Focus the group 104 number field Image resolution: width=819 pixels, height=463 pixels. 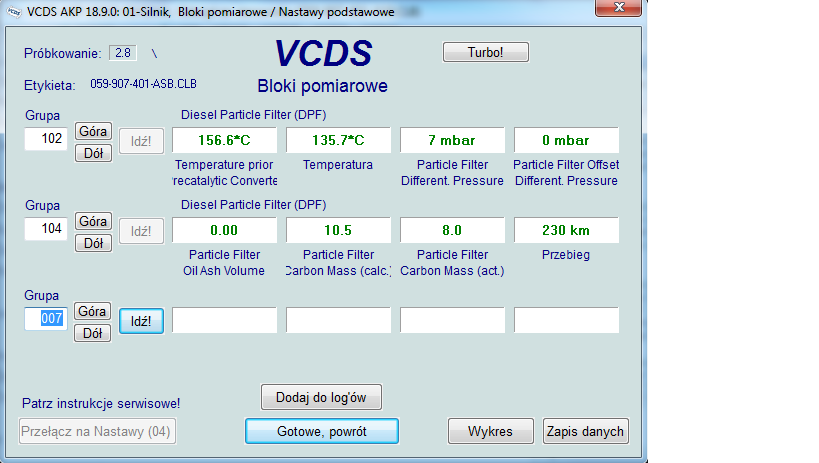tap(46, 230)
